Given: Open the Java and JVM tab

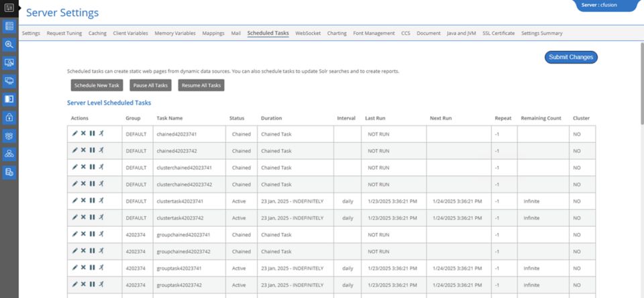Looking at the screenshot, I should pos(462,33).
